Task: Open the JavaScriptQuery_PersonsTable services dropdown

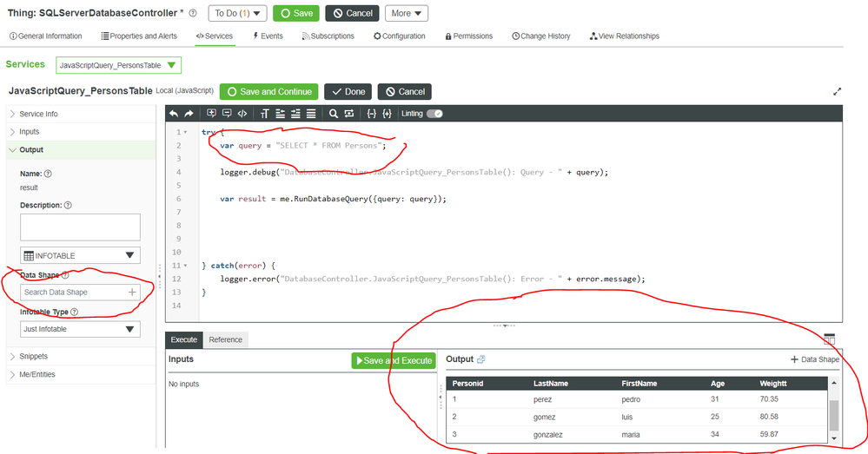Action: (118, 65)
